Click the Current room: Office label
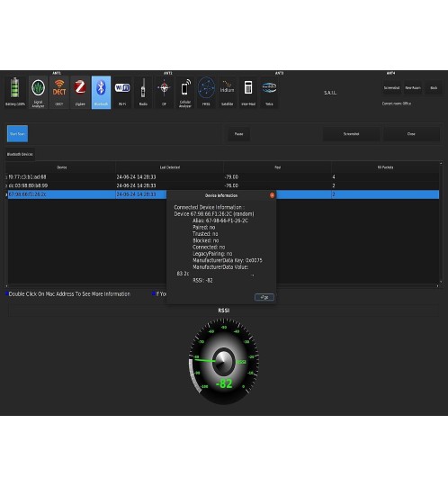448x487 pixels. (397, 104)
